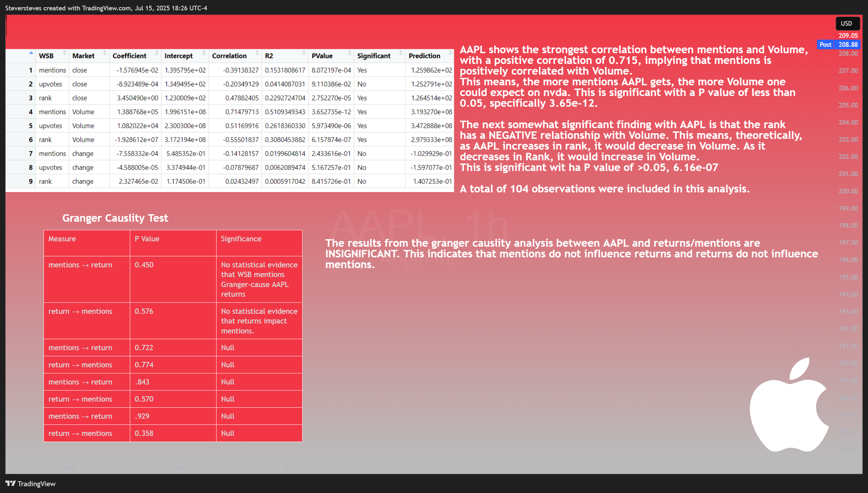Click the 0.2618360330 R2 cell
This screenshot has width=868, height=493.
[x=285, y=126]
